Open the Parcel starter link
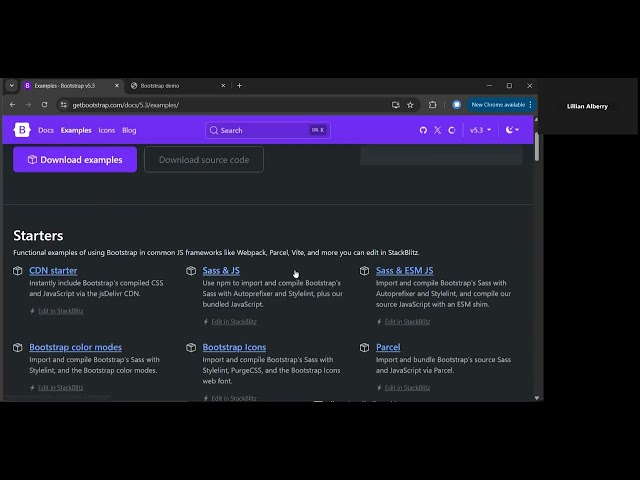Viewport: 640px width, 480px height. (x=388, y=347)
